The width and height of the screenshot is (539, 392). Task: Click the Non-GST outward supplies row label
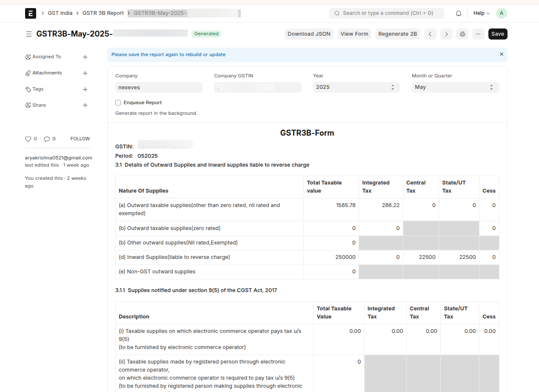pyautogui.click(x=157, y=272)
